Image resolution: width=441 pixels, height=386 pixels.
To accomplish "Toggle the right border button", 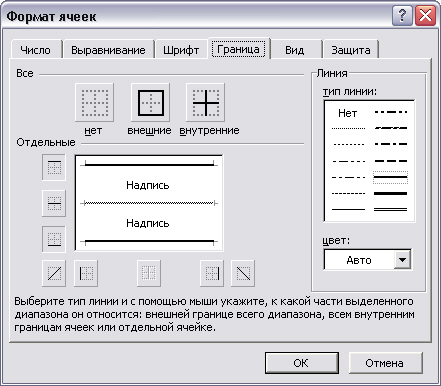I will coord(212,273).
